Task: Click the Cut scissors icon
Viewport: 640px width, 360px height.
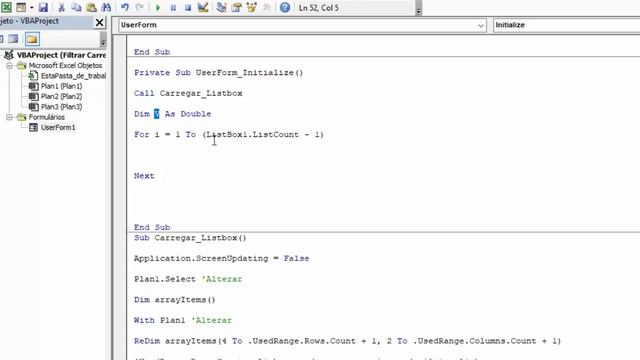Action: click(x=61, y=7)
